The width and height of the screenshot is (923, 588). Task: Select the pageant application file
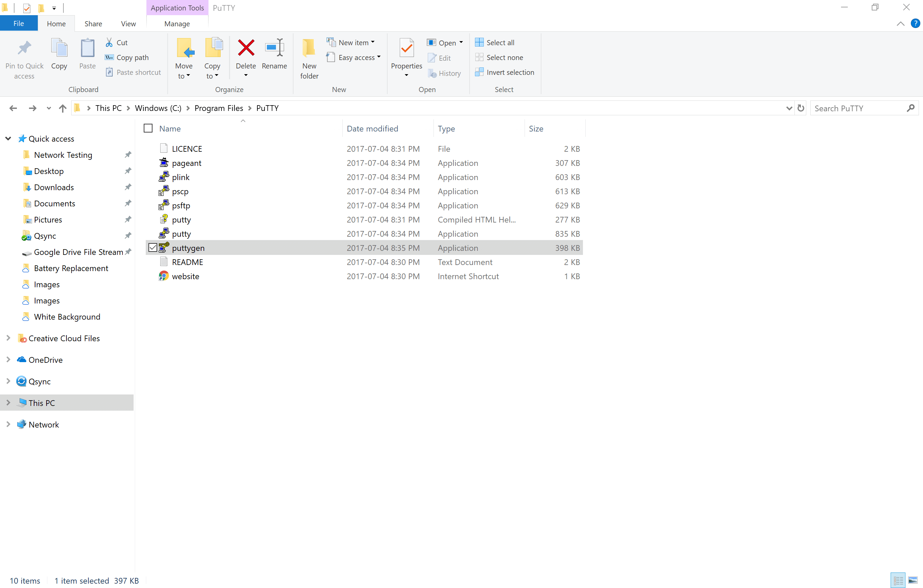(364, 163)
